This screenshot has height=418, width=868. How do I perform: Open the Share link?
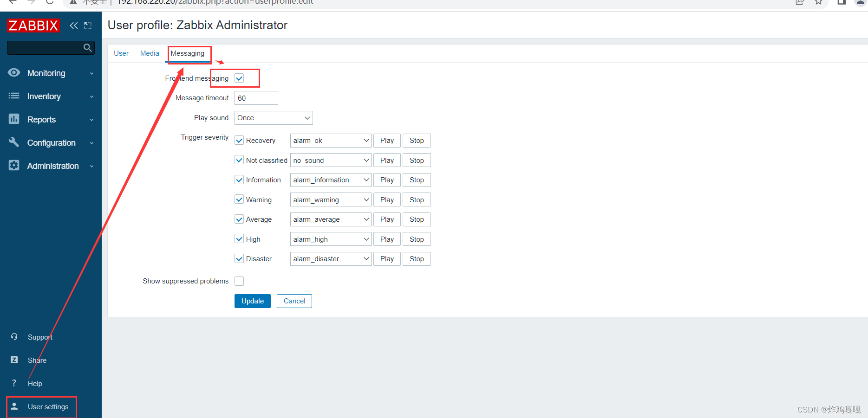click(37, 360)
